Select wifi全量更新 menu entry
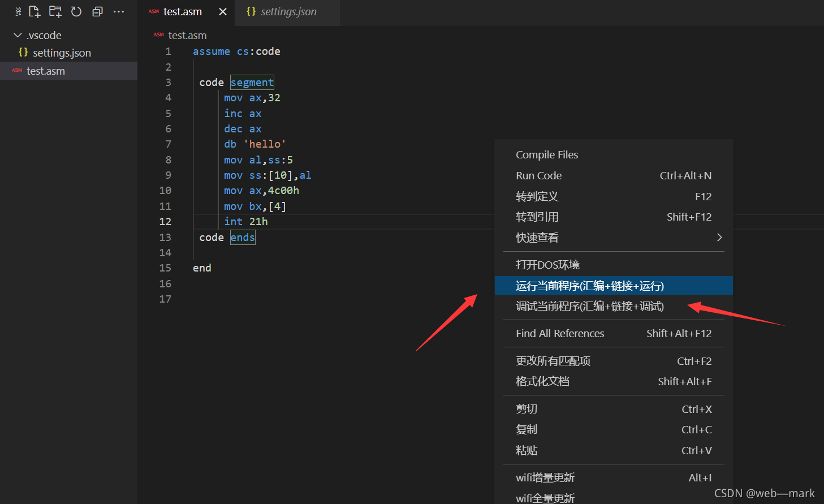824x504 pixels. [x=614, y=498]
